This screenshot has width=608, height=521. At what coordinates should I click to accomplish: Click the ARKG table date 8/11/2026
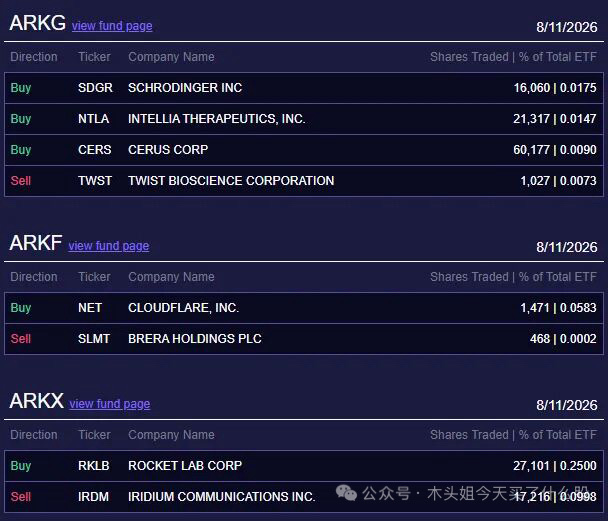point(567,27)
